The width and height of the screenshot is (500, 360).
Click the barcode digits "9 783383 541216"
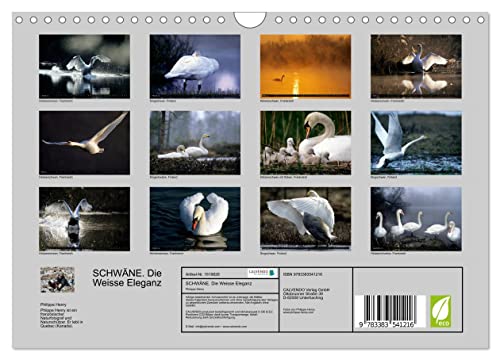(x=387, y=325)
